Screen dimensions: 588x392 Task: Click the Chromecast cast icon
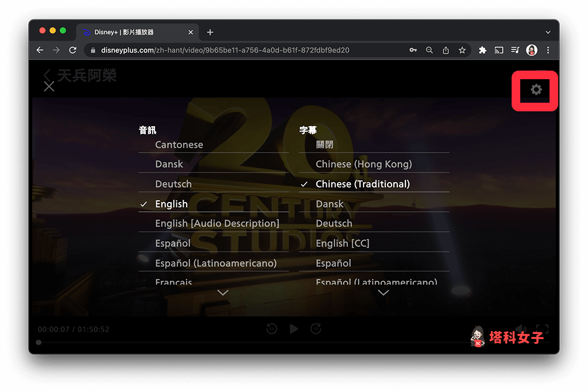coord(498,50)
